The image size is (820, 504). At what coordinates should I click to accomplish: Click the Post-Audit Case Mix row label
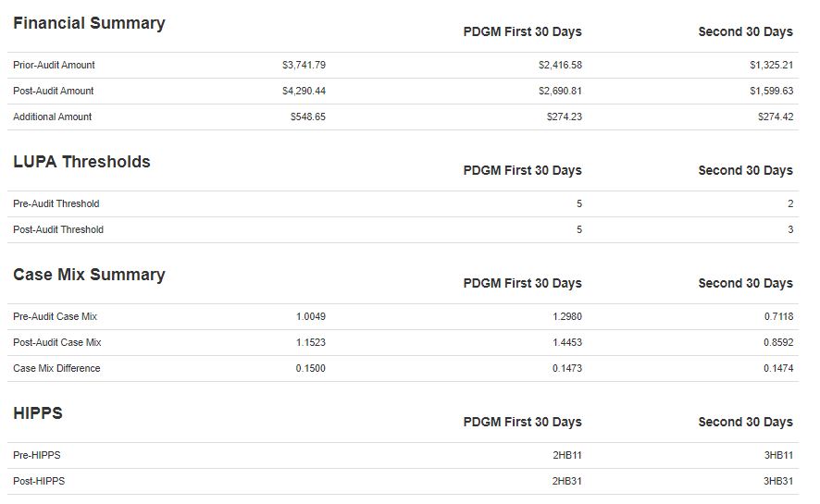tap(57, 342)
